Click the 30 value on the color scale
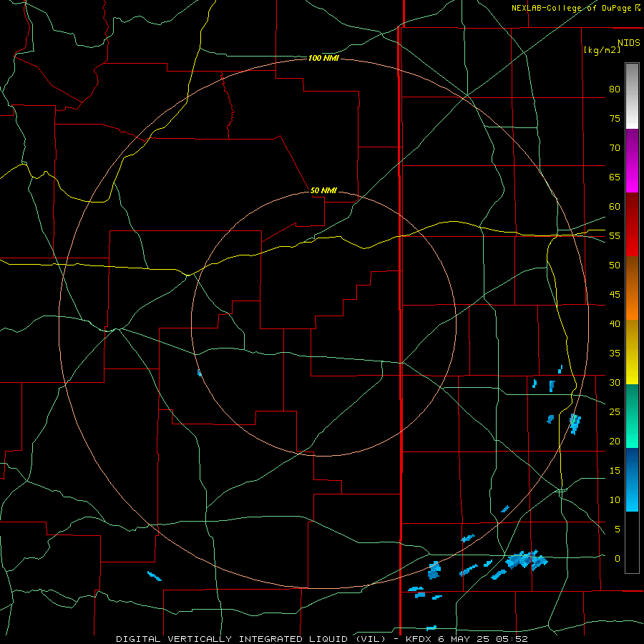644x644 pixels. 615,382
